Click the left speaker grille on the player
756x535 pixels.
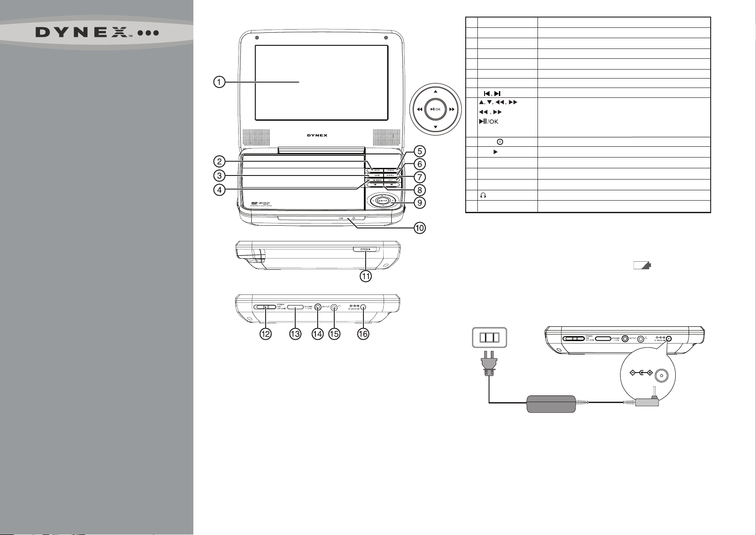coord(257,138)
